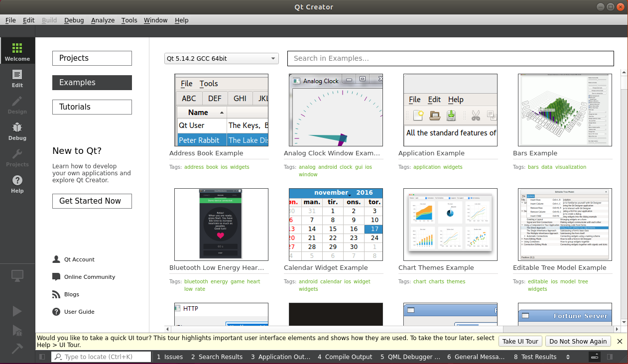Expand the output panes selector arrows

pos(568,357)
